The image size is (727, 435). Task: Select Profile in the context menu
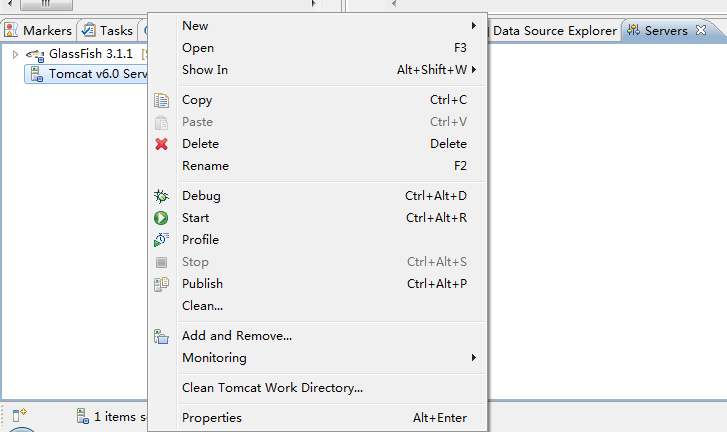click(x=330, y=240)
